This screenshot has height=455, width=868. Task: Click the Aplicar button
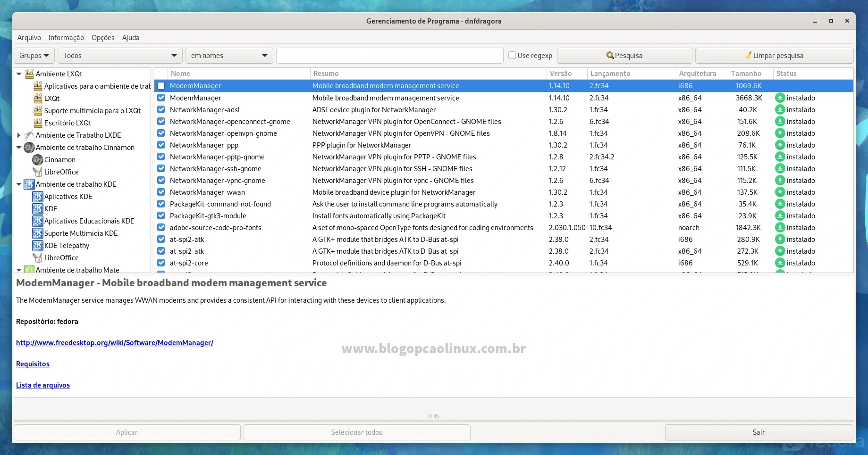[127, 432]
